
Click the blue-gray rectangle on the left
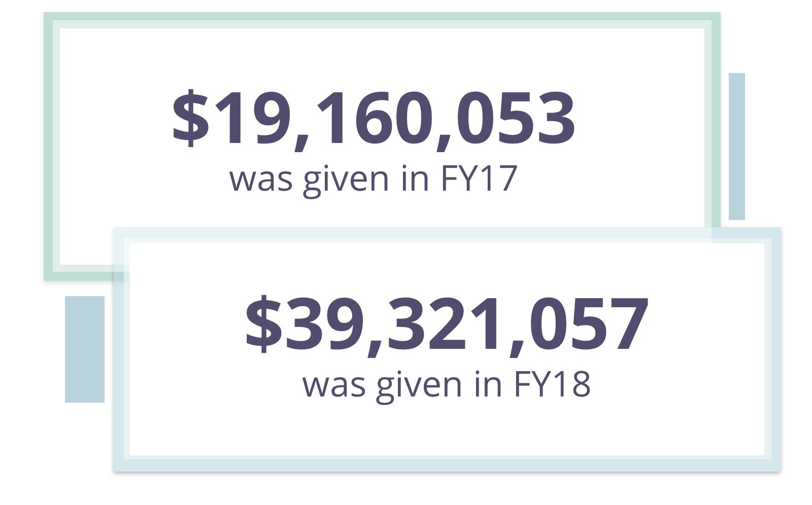click(84, 349)
